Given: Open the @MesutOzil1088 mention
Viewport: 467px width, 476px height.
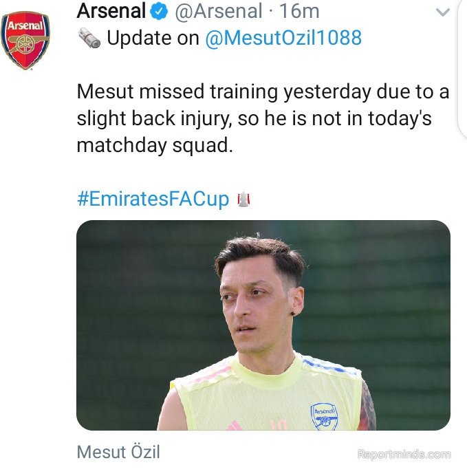Looking at the screenshot, I should (283, 38).
